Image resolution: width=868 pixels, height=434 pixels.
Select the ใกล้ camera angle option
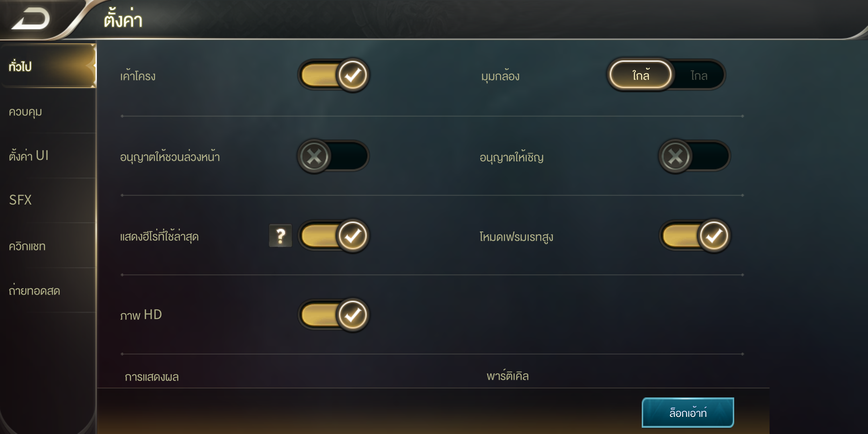point(641,75)
